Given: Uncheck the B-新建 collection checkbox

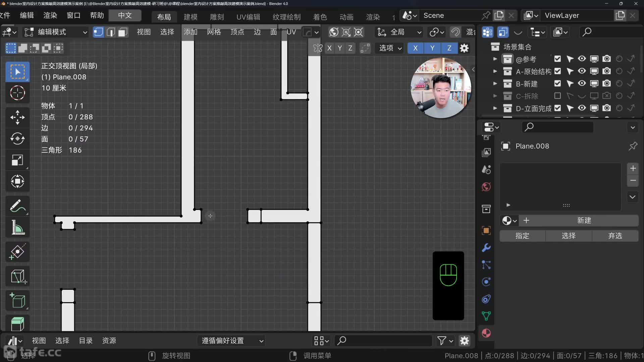Looking at the screenshot, I should click(557, 83).
